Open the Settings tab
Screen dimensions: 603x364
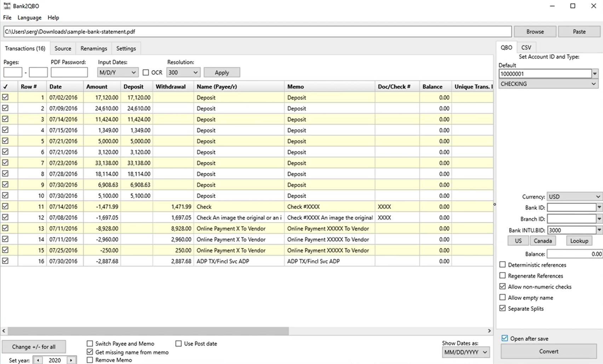(x=126, y=48)
